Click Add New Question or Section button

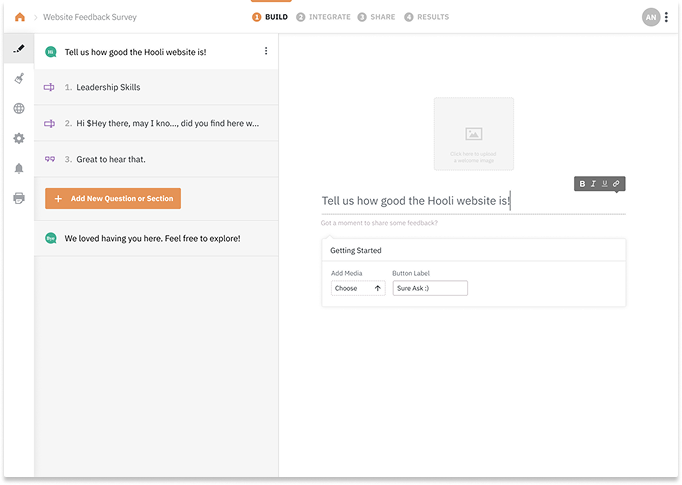(x=113, y=199)
